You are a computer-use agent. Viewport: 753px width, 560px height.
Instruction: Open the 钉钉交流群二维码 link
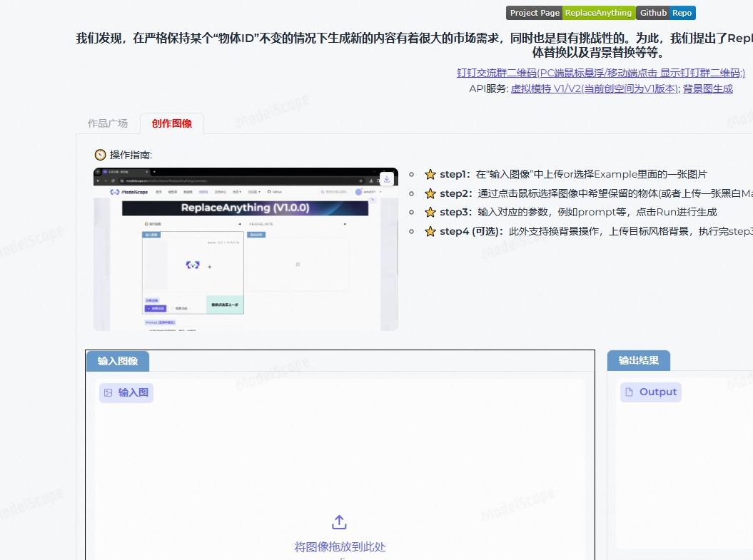[600, 73]
